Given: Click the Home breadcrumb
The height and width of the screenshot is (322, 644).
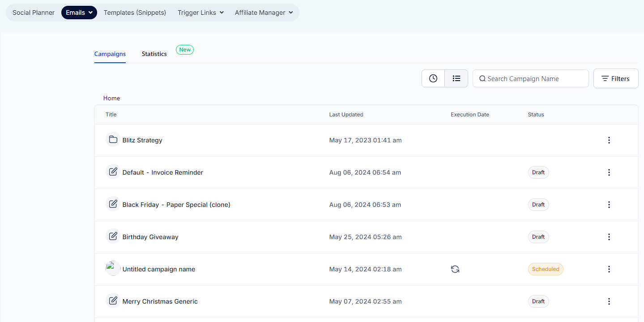Looking at the screenshot, I should click(x=111, y=98).
